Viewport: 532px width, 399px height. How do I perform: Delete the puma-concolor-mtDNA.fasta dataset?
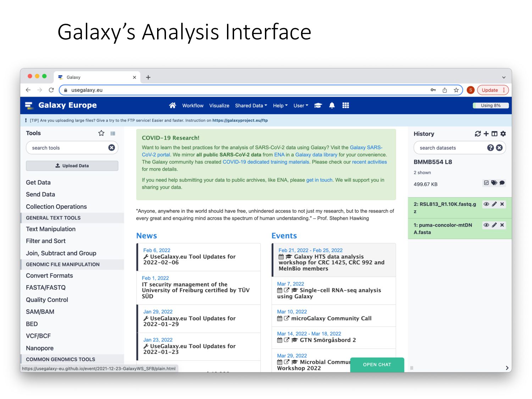[x=502, y=225]
